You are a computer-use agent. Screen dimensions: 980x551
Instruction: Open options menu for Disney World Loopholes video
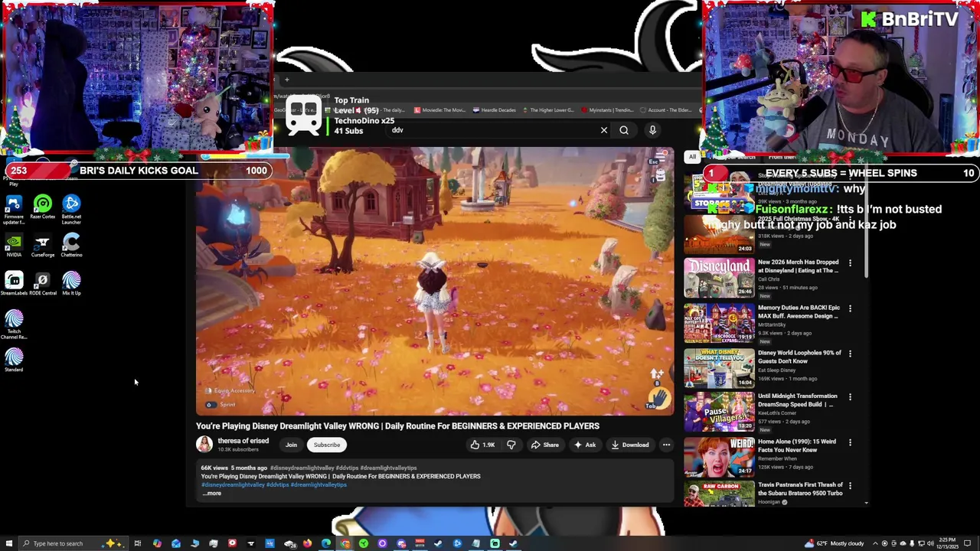[850, 354]
